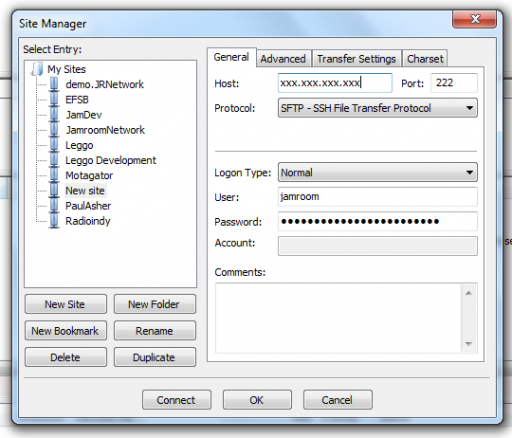
Task: Click the Duplicate button
Action: (154, 357)
